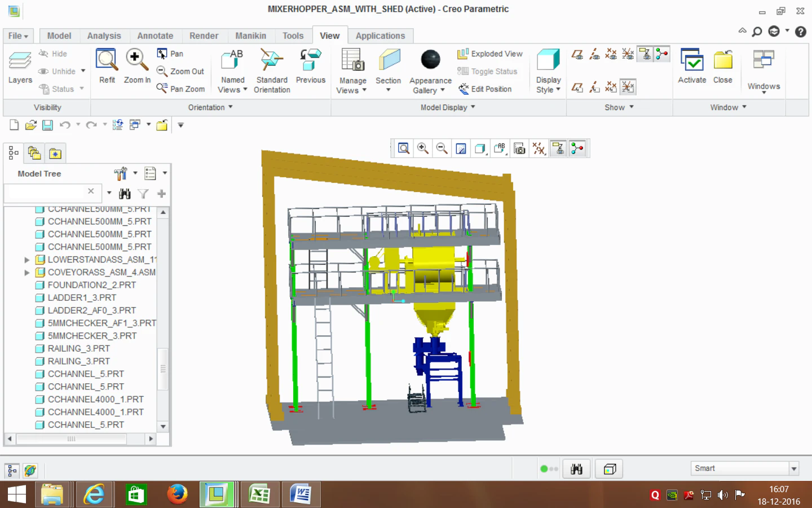Open Firefox from the taskbar

tap(177, 494)
